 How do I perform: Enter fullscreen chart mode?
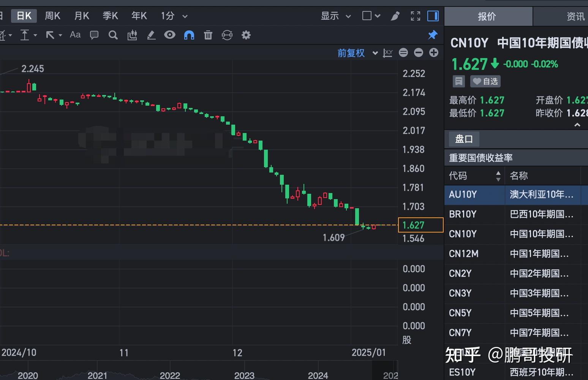pos(415,16)
